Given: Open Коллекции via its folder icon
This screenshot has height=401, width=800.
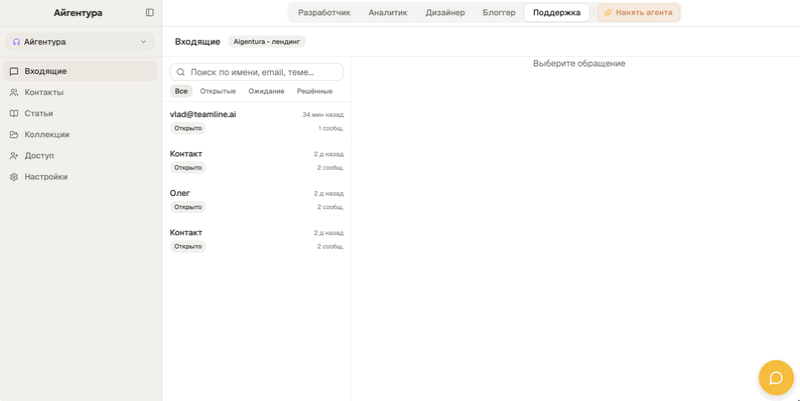Looking at the screenshot, I should [14, 135].
